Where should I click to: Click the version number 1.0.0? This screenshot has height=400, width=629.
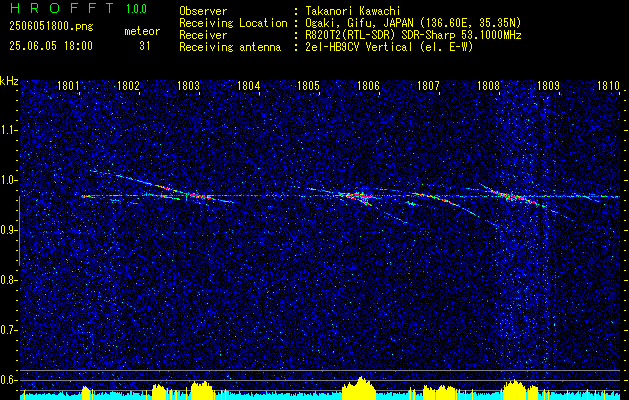tap(136, 9)
